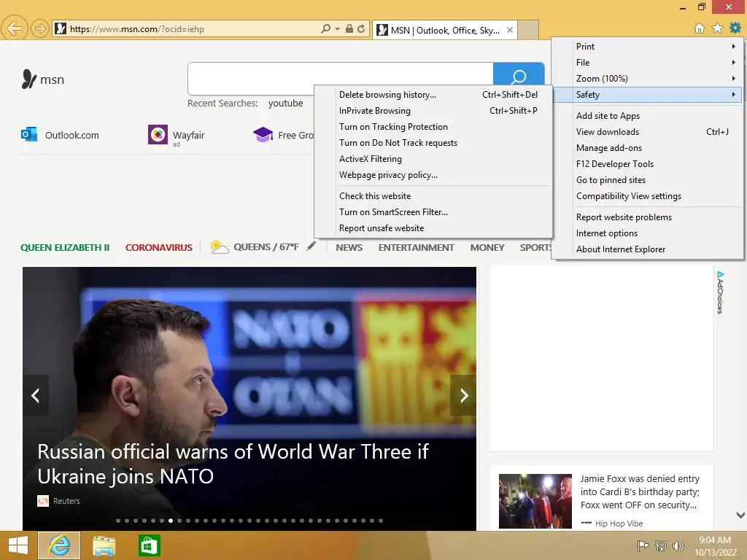The height and width of the screenshot is (560, 747).
Task: Open Print submenu in Tools menu
Action: 648,46
